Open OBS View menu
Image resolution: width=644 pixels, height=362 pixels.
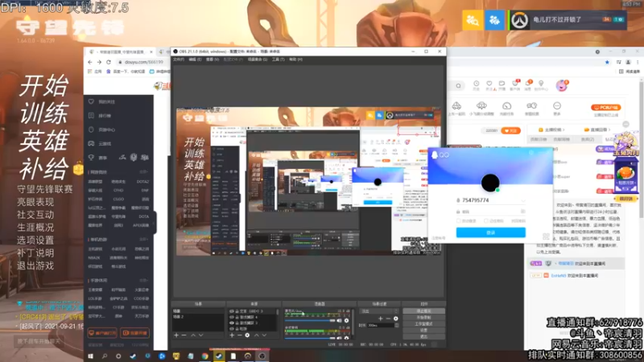[213, 59]
